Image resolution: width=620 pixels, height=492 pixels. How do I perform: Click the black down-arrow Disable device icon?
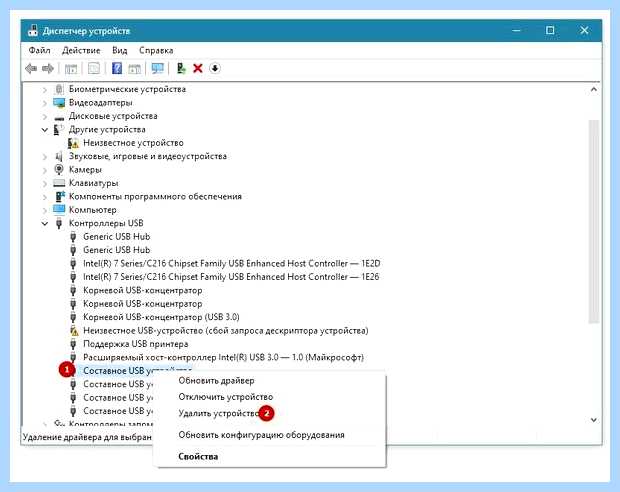(215, 68)
